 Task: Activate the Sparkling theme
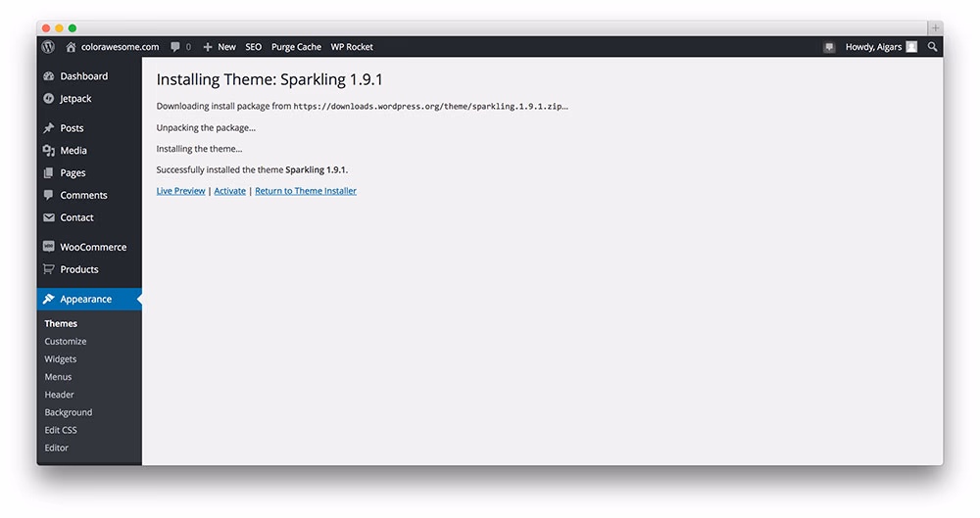click(230, 191)
